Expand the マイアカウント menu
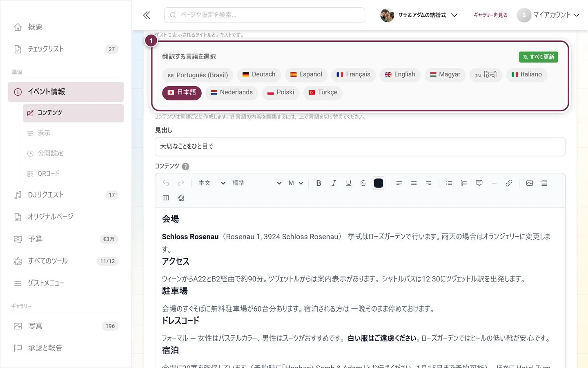Screen dimensions: 588x368 pos(548,15)
